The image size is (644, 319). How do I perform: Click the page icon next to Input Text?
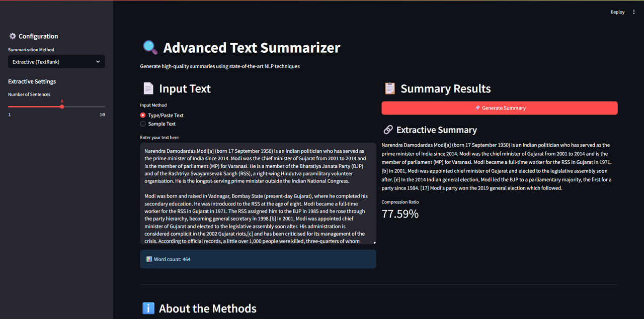click(x=148, y=88)
